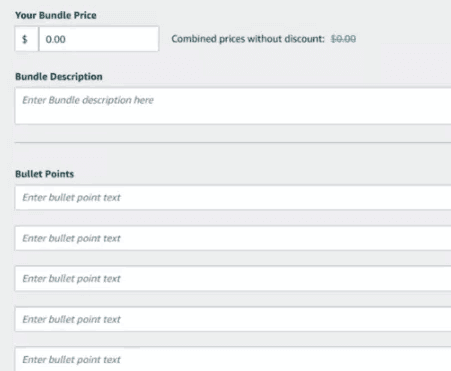This screenshot has height=371, width=451.
Task: Click empty area of the third bullet field
Action: click(x=283, y=279)
